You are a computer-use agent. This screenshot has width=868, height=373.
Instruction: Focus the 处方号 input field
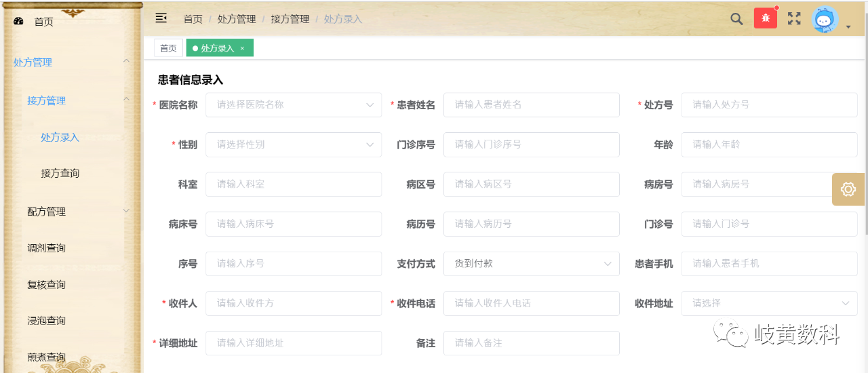point(769,105)
